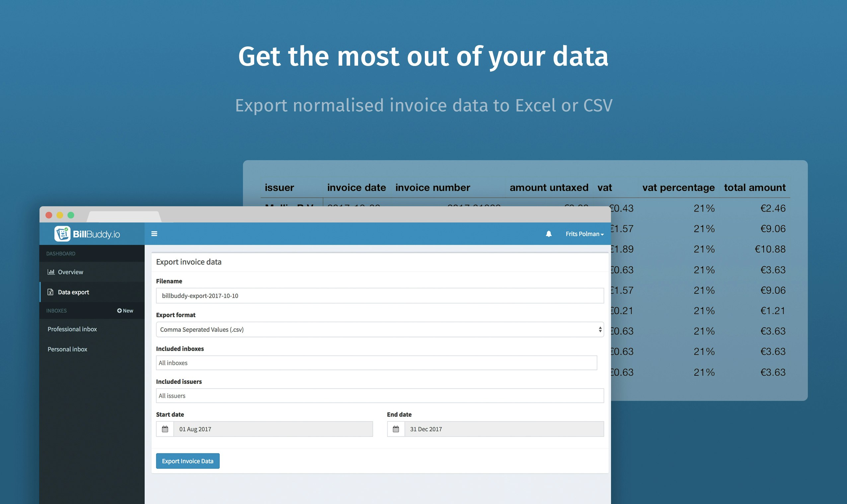The width and height of the screenshot is (847, 504).
Task: Open the End date calendar icon
Action: coord(396,429)
